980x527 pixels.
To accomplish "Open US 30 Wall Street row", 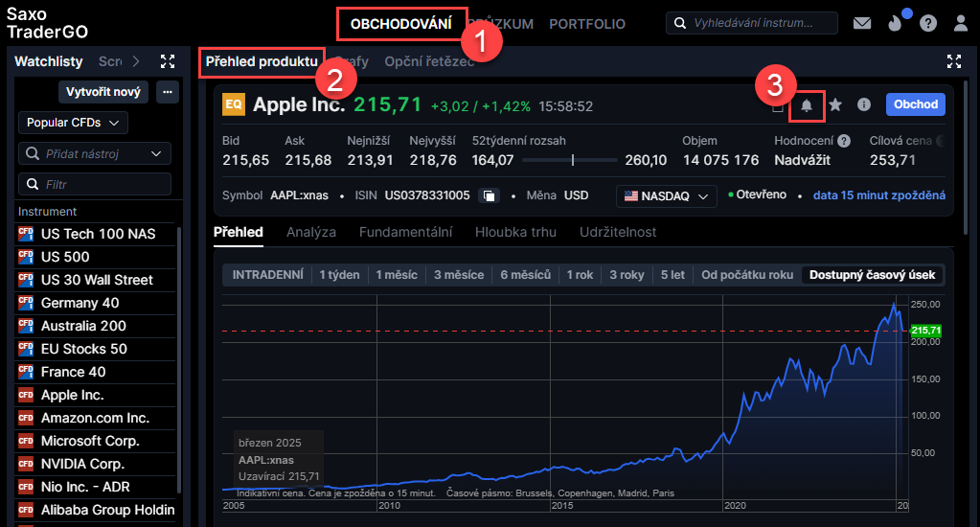I will 95,280.
